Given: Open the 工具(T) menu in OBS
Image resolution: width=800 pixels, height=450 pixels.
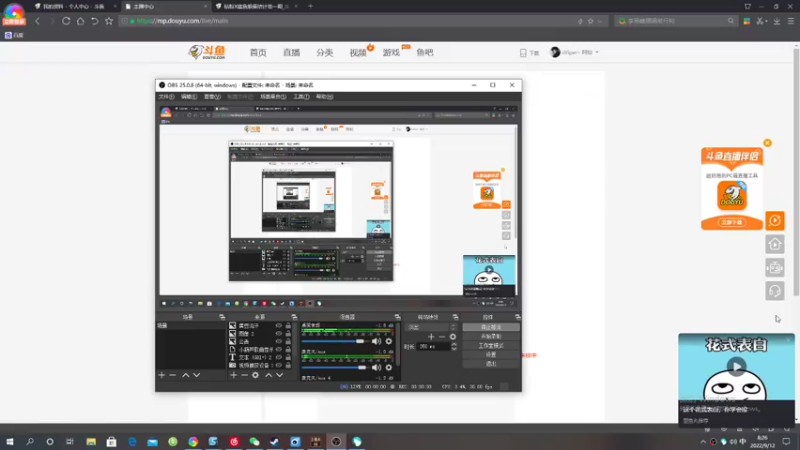Looking at the screenshot, I should click(301, 96).
